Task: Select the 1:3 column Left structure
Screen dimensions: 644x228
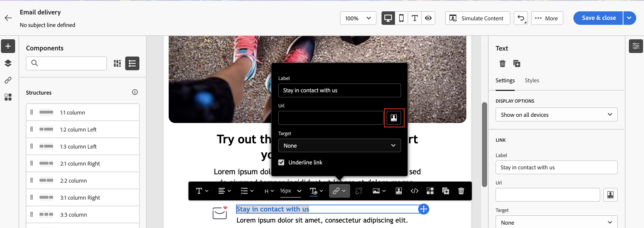Action: (82, 146)
